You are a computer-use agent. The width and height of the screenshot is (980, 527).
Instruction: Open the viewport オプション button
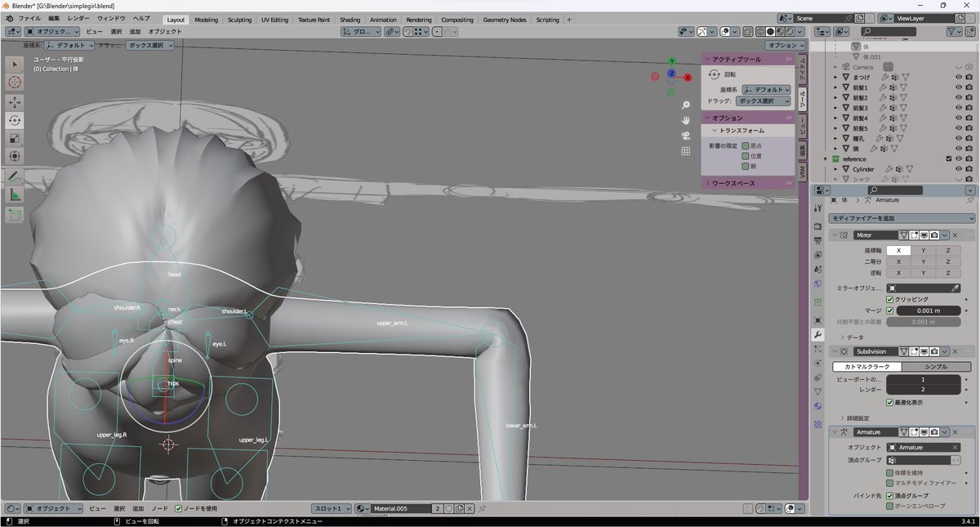pos(786,45)
